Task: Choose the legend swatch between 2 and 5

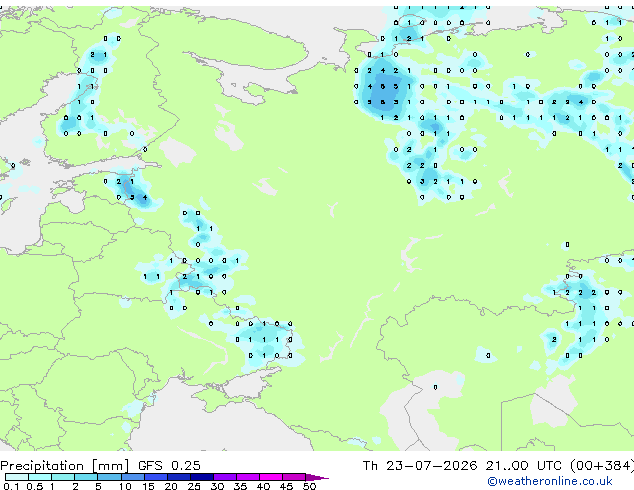Action: click(x=87, y=477)
